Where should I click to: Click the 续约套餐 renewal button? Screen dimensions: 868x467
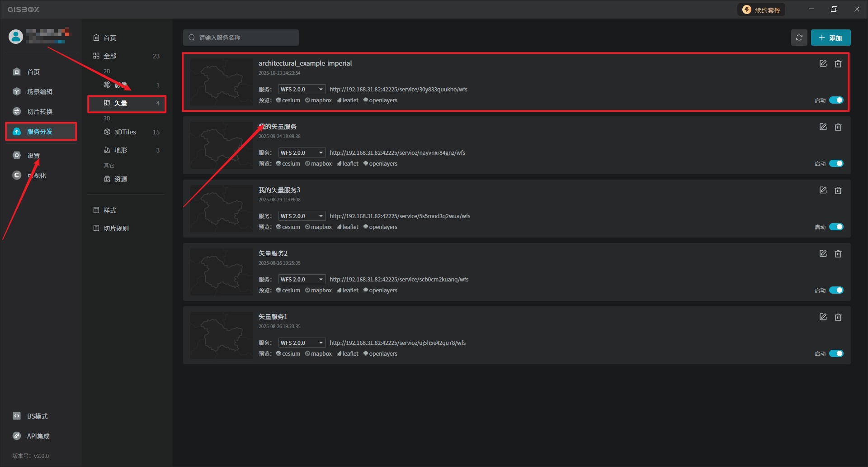(x=761, y=10)
